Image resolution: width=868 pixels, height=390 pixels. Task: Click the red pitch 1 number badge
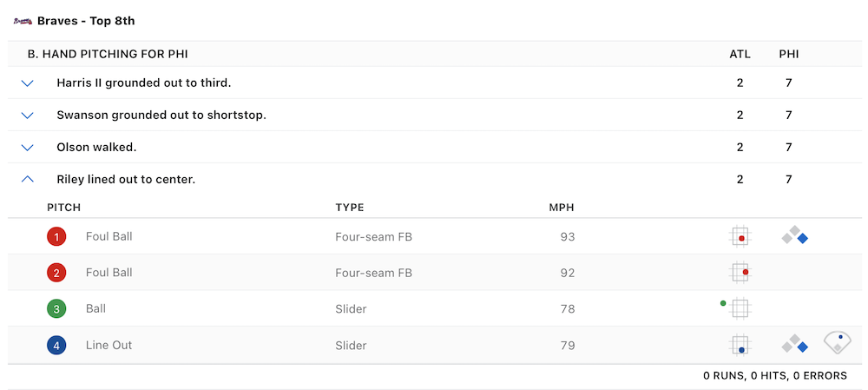[56, 236]
